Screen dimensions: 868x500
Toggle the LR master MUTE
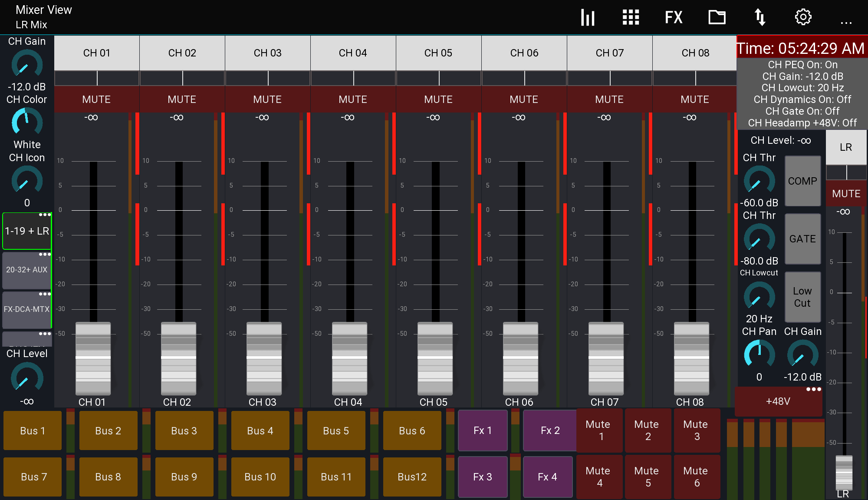(x=845, y=193)
